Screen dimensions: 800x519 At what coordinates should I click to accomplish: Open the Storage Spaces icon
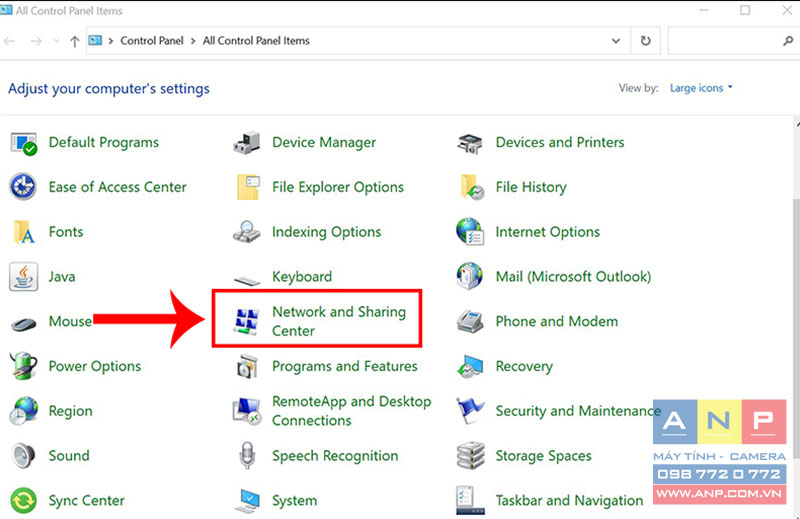tap(470, 455)
